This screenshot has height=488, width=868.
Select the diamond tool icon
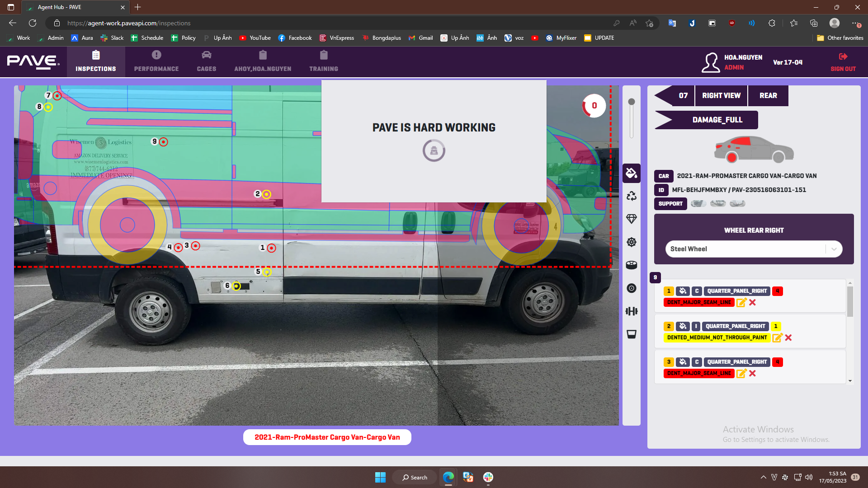tap(632, 219)
